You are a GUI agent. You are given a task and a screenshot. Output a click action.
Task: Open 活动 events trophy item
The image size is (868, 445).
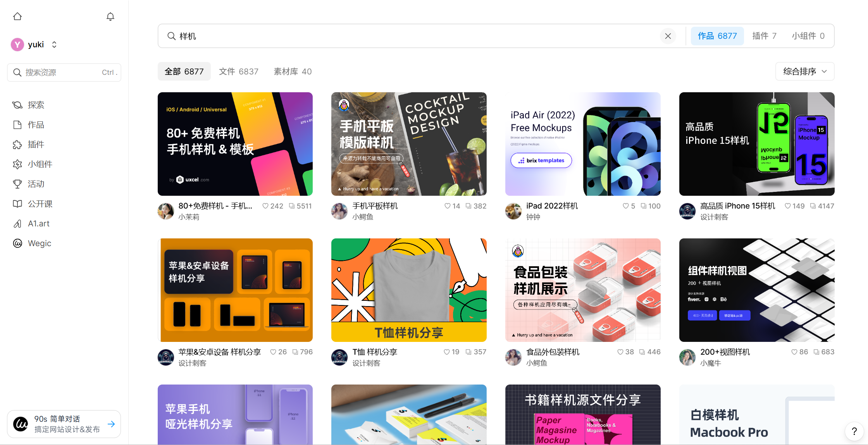click(x=36, y=184)
